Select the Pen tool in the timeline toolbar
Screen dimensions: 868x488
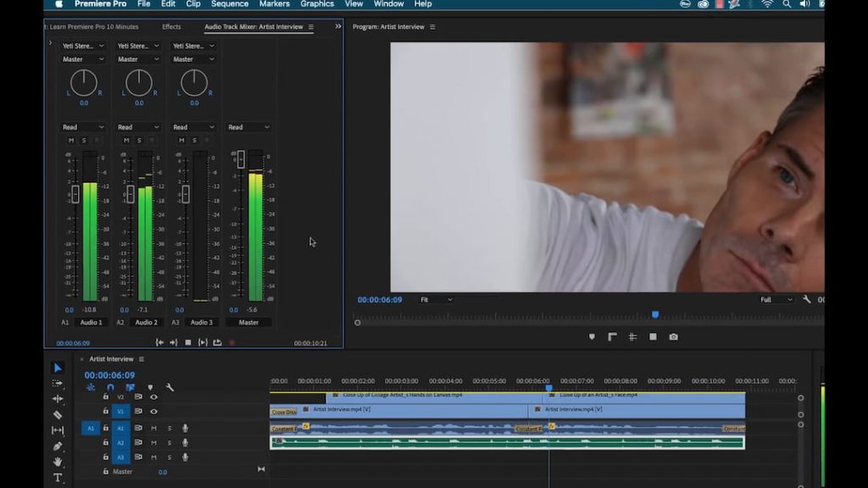coord(58,445)
